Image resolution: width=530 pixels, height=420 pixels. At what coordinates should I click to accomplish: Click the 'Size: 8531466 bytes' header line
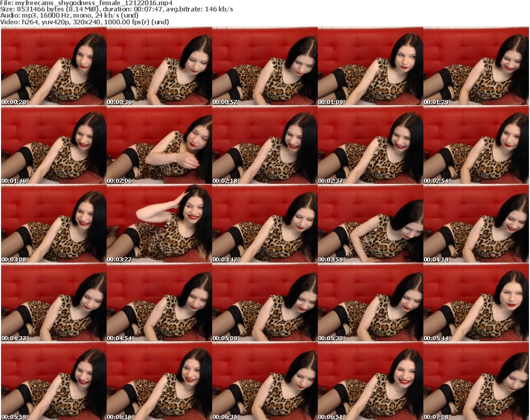(x=116, y=9)
